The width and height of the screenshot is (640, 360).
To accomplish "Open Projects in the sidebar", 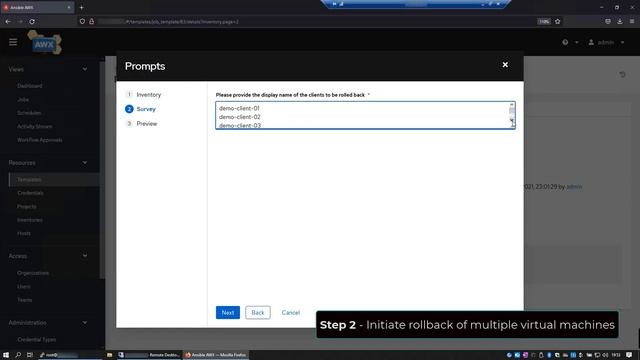I will point(27,207).
